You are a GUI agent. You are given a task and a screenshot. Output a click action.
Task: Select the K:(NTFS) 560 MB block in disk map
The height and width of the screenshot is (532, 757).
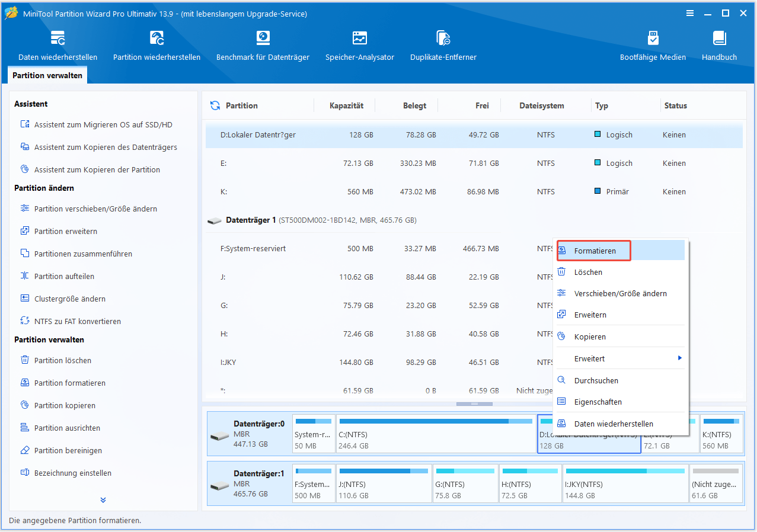(x=721, y=434)
